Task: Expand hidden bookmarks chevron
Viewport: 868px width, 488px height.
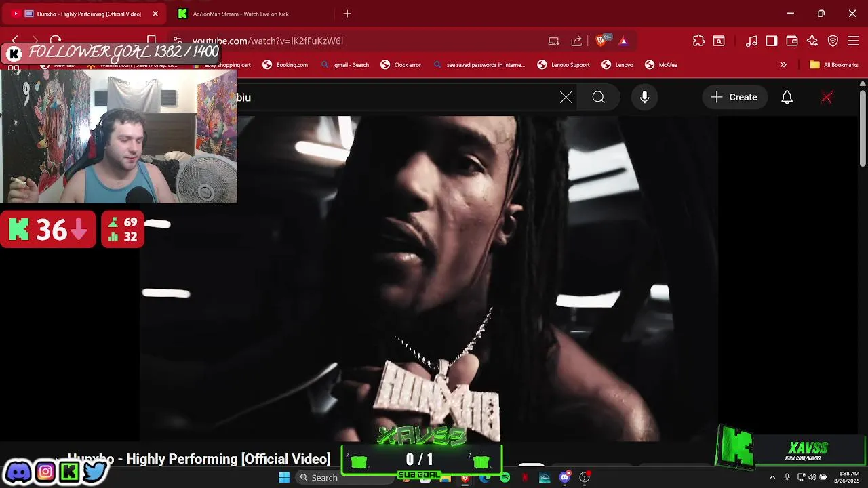Action: pos(783,65)
